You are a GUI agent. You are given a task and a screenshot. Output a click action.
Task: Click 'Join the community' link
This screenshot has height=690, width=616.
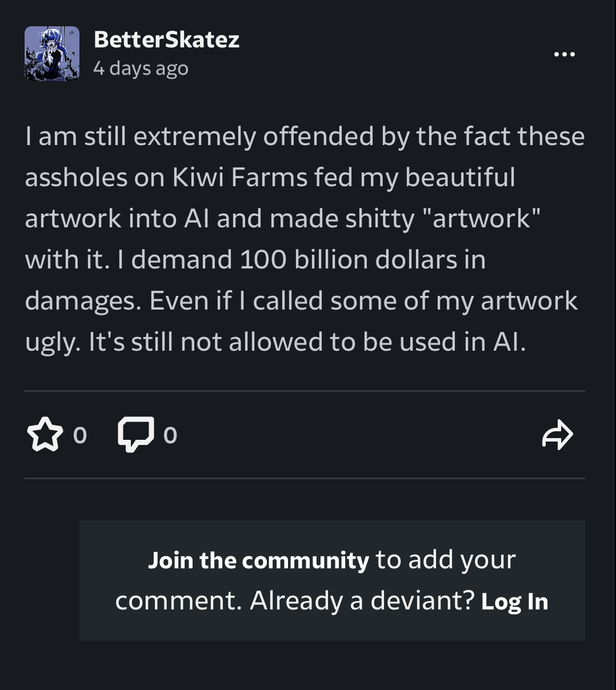[x=258, y=560]
